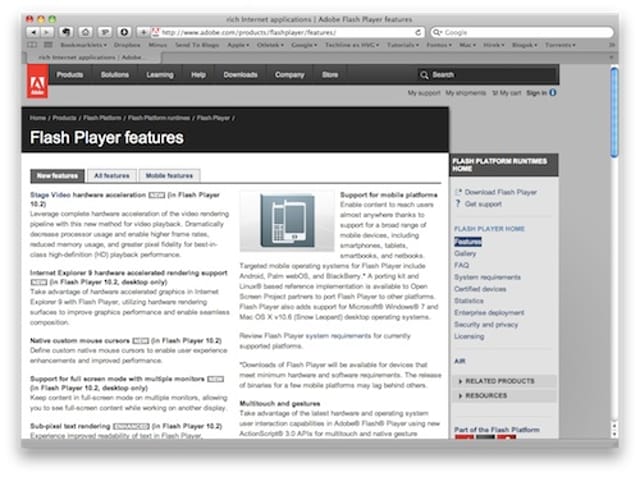The image size is (640, 477).
Task: Open the new-tab button at the tab bar's right end
Action: (x=611, y=58)
